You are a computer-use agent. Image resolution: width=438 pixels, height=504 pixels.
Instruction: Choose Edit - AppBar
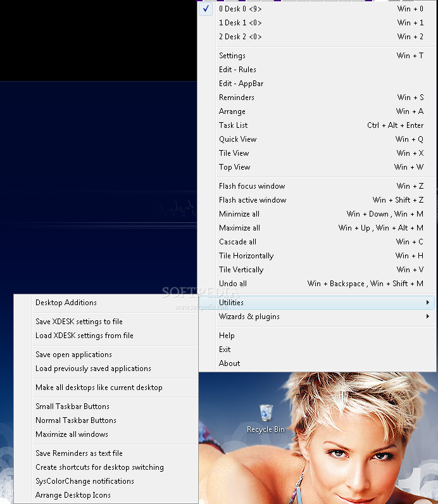pos(316,84)
